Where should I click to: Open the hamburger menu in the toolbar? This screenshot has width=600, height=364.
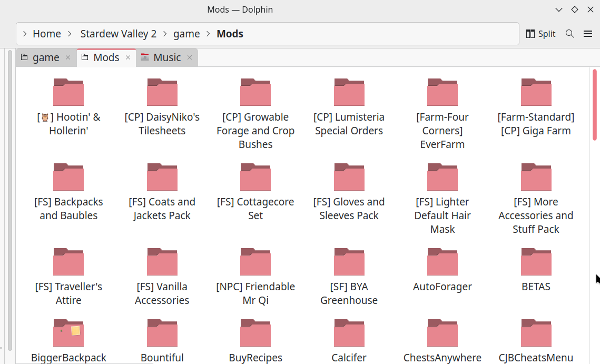point(588,34)
